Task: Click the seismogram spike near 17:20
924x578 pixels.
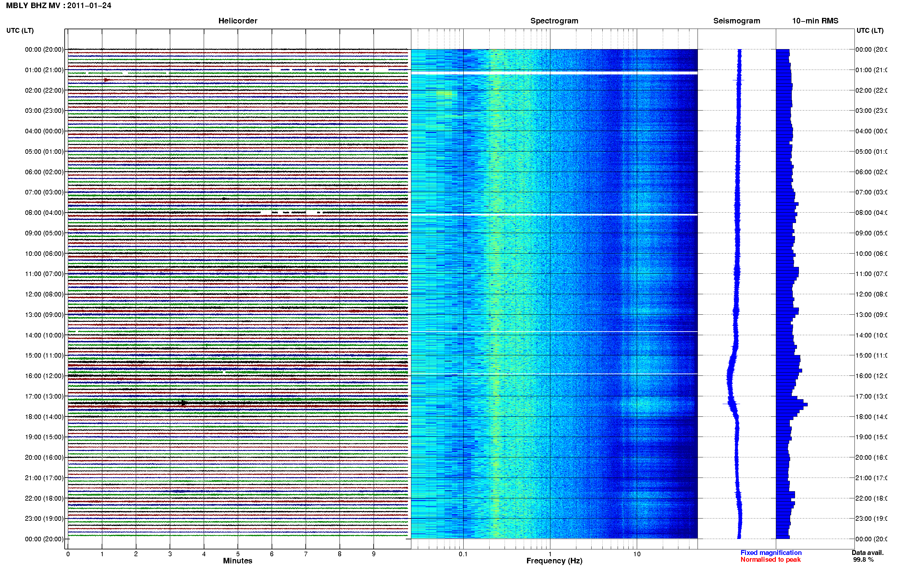Action: click(x=731, y=404)
